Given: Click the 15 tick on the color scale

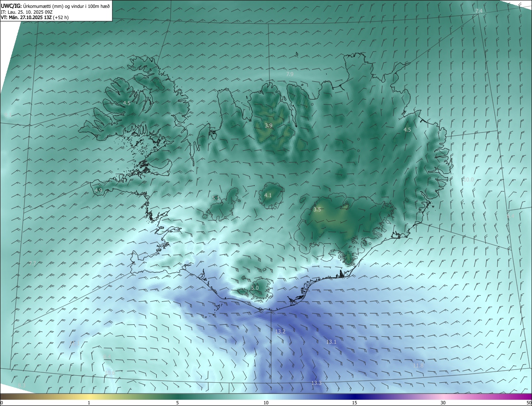Looking at the screenshot, I should (x=355, y=403).
